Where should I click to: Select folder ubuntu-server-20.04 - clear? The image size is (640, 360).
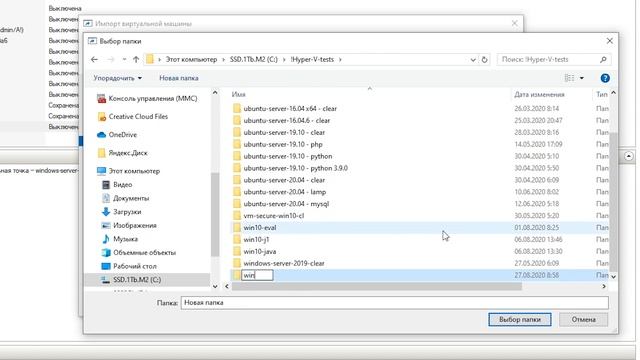click(284, 180)
